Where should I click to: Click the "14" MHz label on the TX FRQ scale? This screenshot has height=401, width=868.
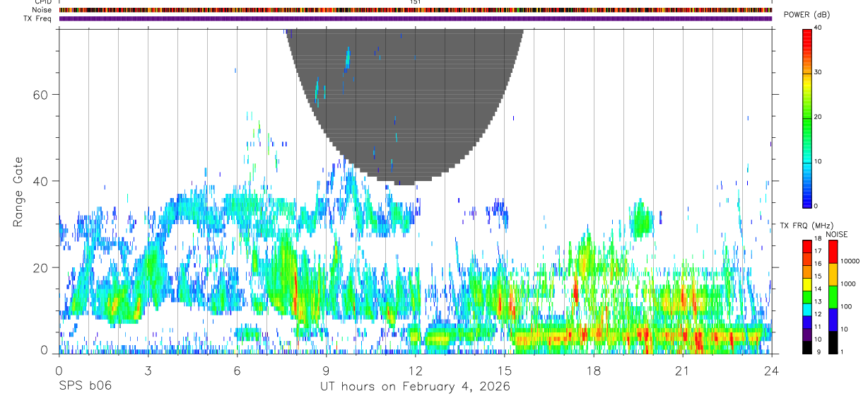pos(817,289)
